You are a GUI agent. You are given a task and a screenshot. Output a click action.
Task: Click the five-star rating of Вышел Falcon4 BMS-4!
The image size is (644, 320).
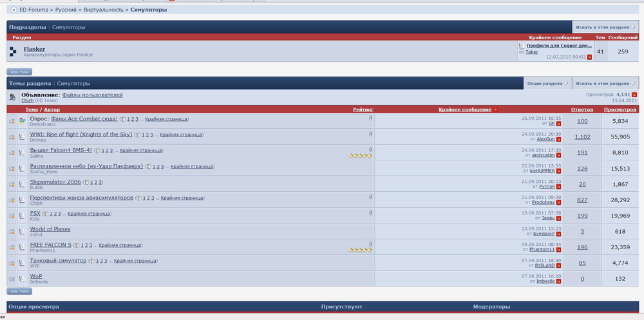click(360, 156)
